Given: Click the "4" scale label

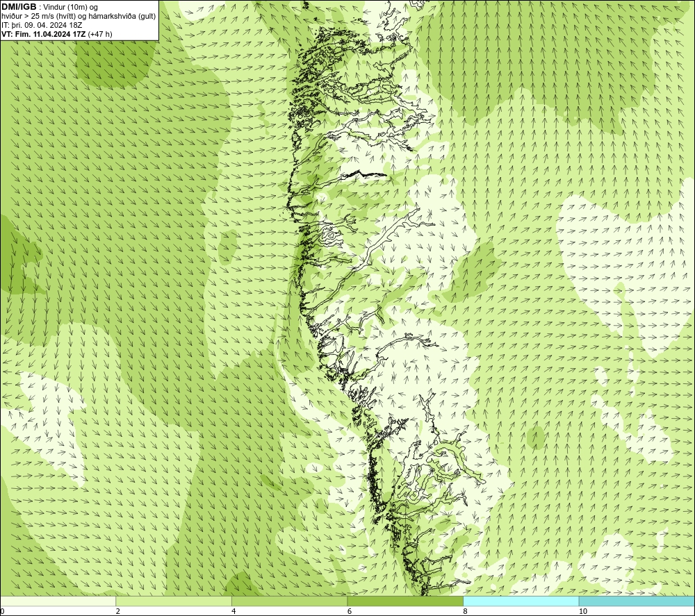Looking at the screenshot, I should click(234, 612).
